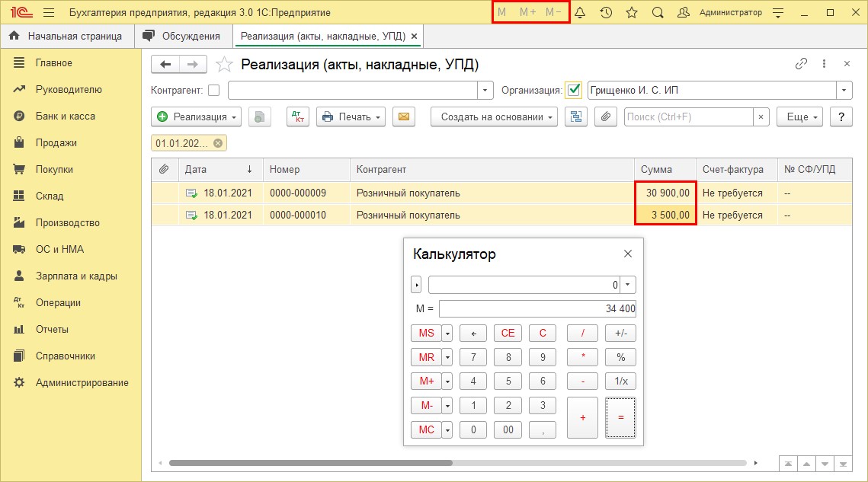Copy the document link via chain icon
868x482 pixels.
(801, 64)
